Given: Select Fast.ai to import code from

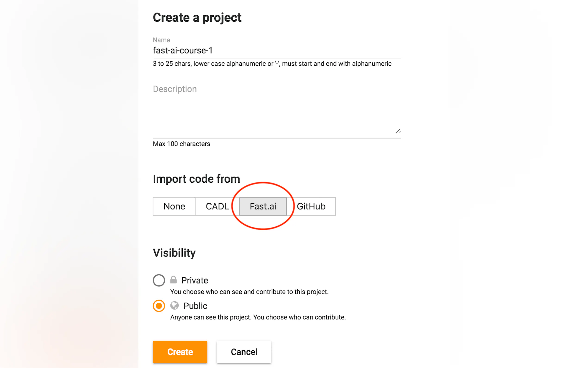Looking at the screenshot, I should (263, 206).
